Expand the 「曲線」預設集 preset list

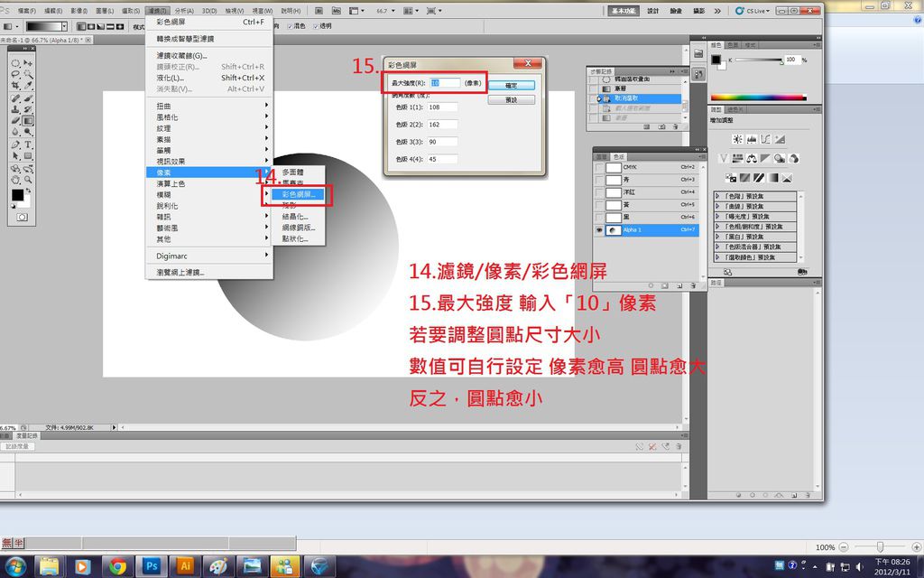pos(717,207)
